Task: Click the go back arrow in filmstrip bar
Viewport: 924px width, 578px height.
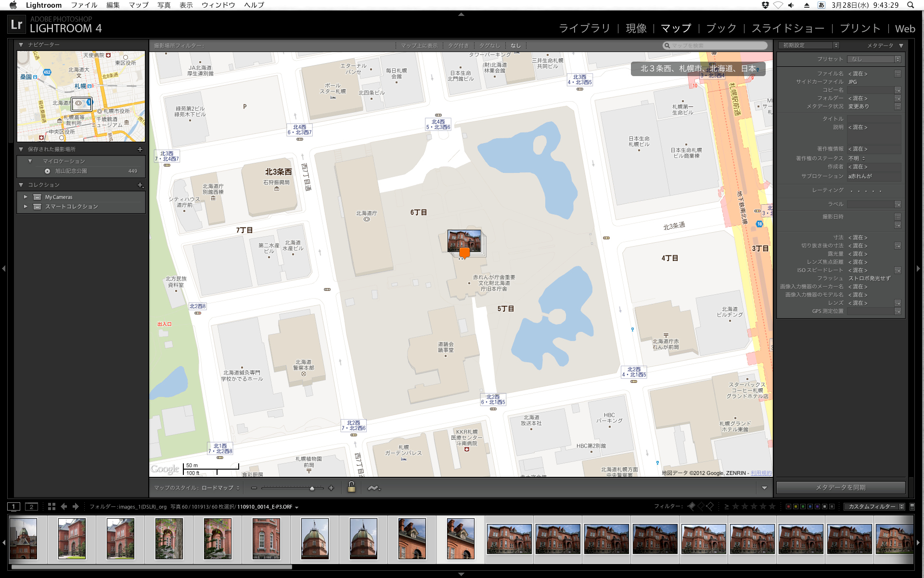Action: click(64, 506)
